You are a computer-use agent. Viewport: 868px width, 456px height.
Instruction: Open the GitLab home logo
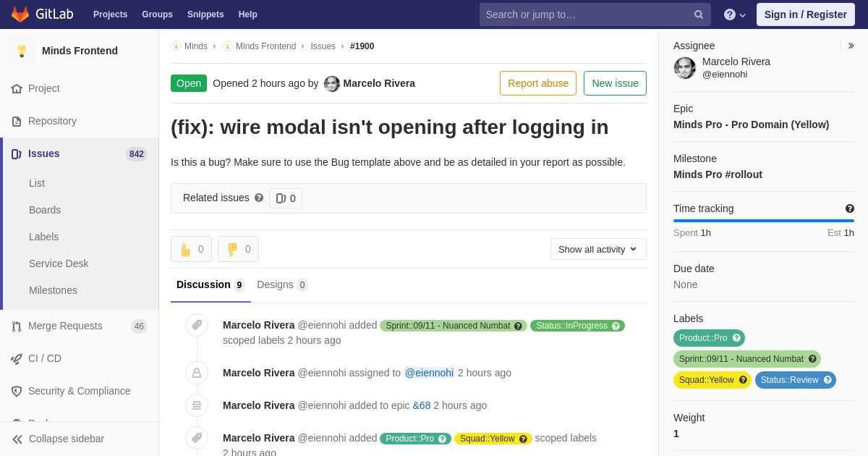point(41,14)
